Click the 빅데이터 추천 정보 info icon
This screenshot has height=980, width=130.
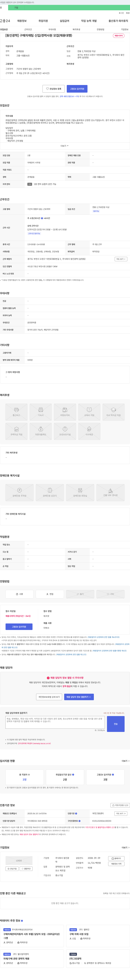[22, 921]
